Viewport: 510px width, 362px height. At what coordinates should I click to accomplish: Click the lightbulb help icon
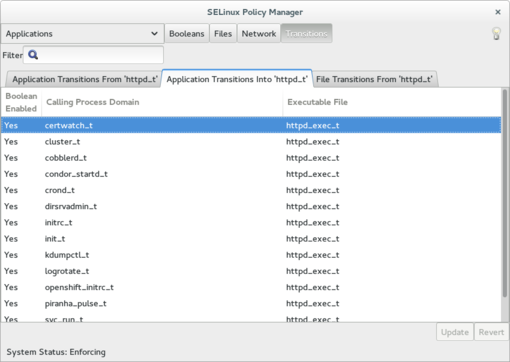pyautogui.click(x=496, y=34)
